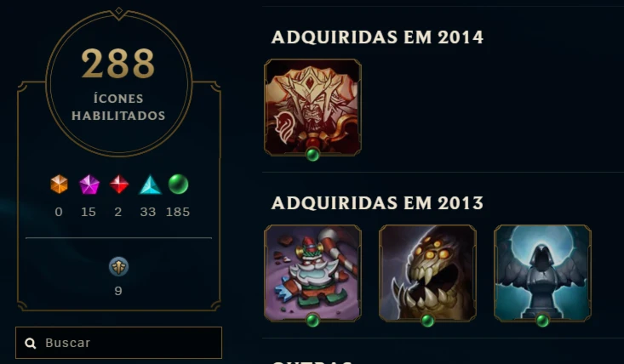This screenshot has width=624, height=364.
Task: Click the purple pentagon rarity gem
Action: [x=89, y=185]
